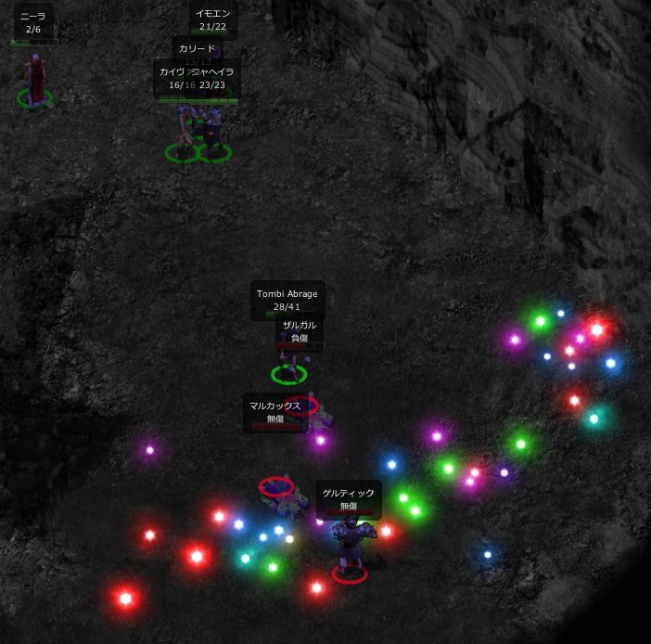651x644 pixels.
Task: Click the Tombi Abrage 28/41 label
Action: click(x=287, y=300)
